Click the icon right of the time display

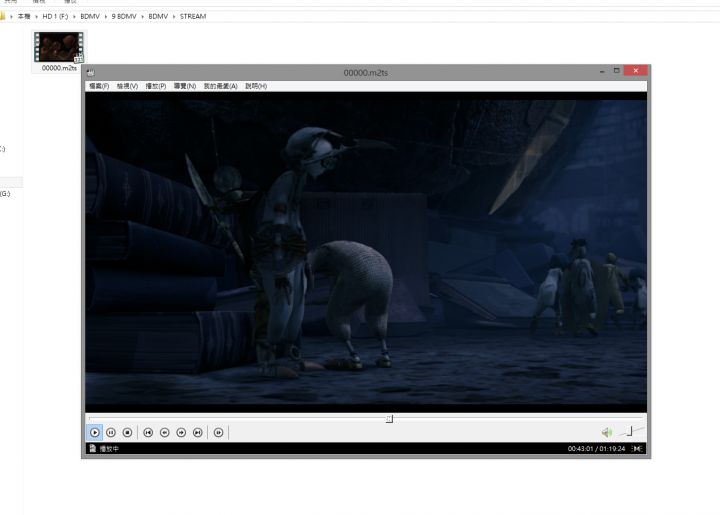click(x=637, y=448)
